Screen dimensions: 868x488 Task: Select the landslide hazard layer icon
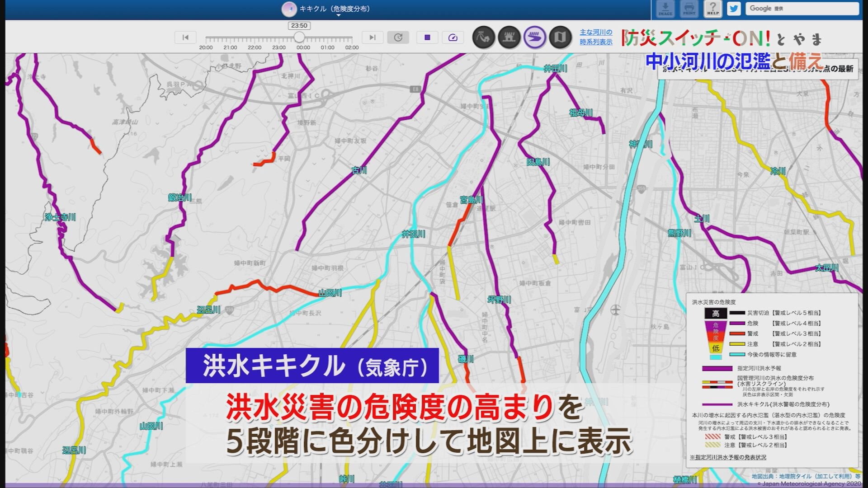483,38
